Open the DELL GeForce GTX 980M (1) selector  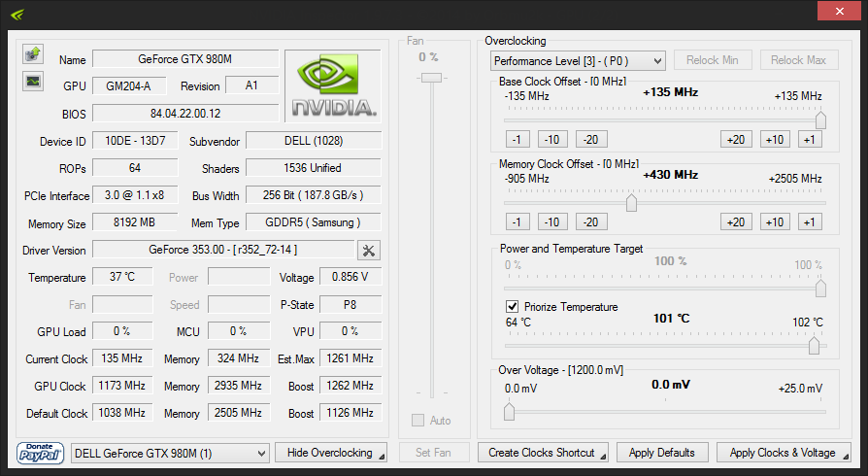coord(171,454)
